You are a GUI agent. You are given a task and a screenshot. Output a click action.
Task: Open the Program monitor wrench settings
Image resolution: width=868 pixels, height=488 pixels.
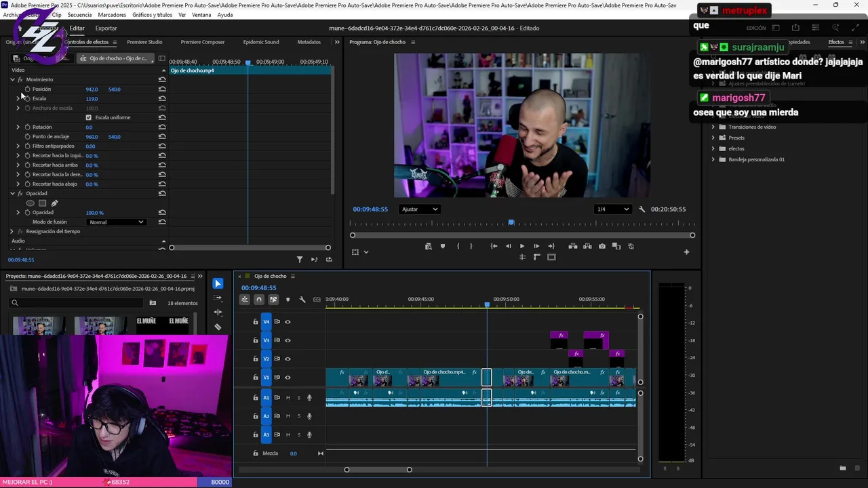(x=642, y=209)
